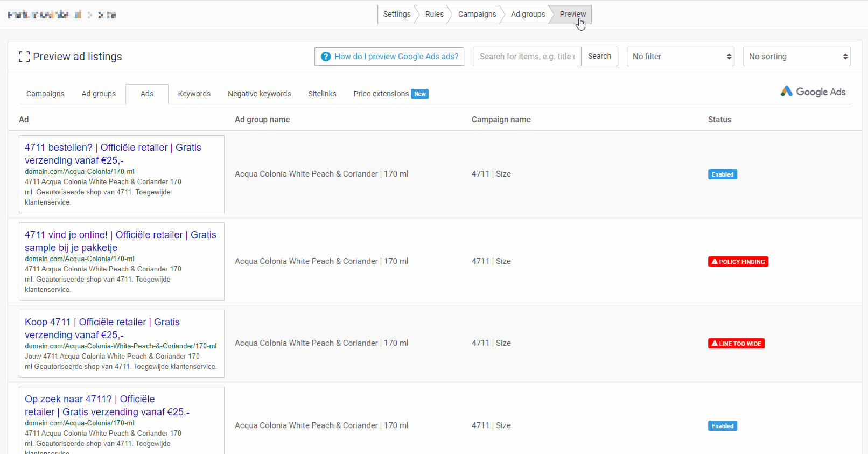Viewport: 868px width, 454px height.
Task: Open the Google Ads preview help link
Action: coord(396,57)
